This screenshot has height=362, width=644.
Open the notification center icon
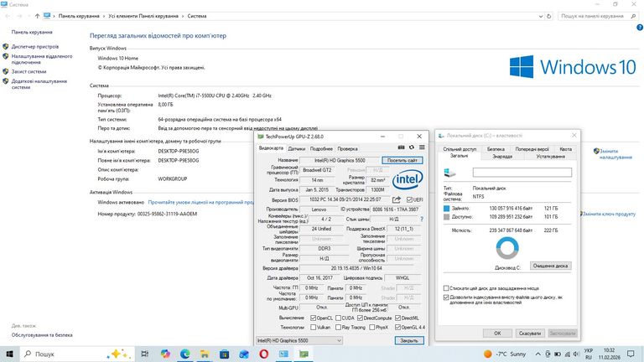coord(631,354)
